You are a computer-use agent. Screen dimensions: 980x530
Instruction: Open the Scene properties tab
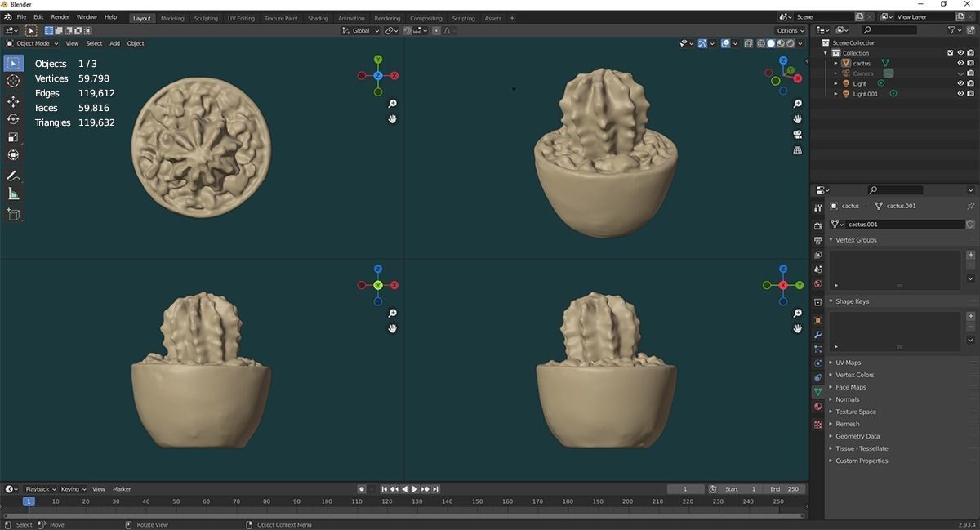[817, 269]
